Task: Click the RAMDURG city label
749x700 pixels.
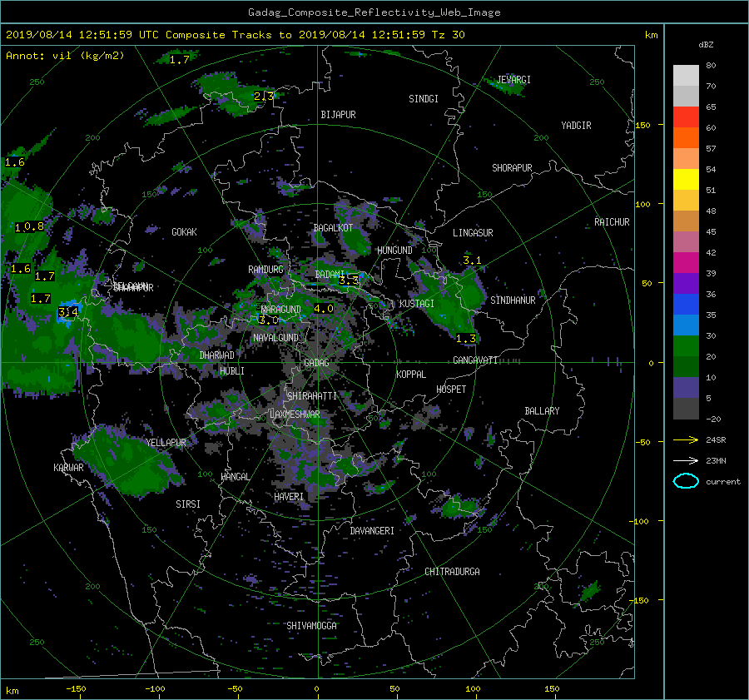Action: click(x=265, y=270)
